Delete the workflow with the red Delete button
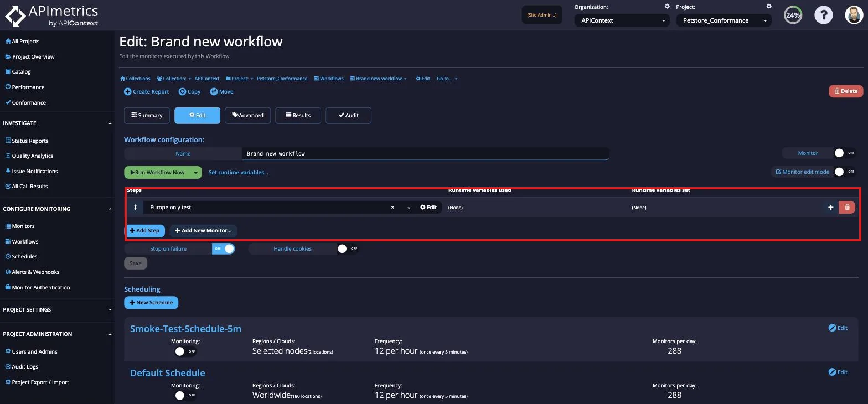868x404 pixels. [845, 91]
